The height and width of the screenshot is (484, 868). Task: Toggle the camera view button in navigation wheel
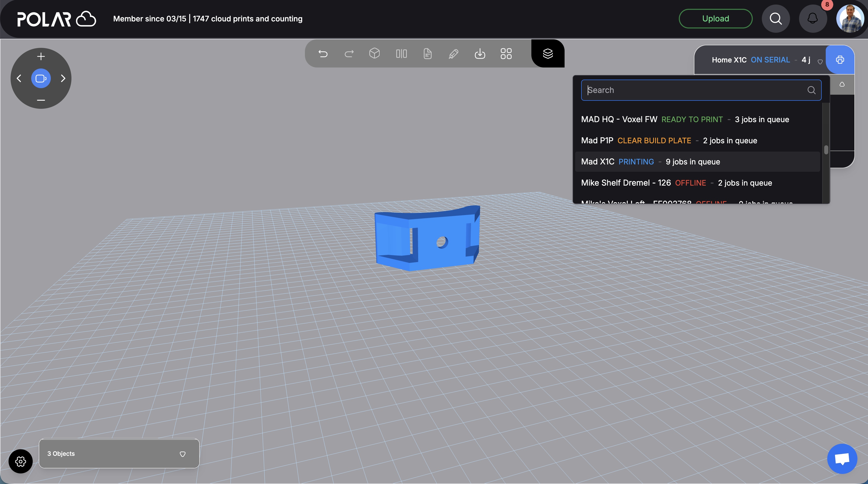point(41,78)
